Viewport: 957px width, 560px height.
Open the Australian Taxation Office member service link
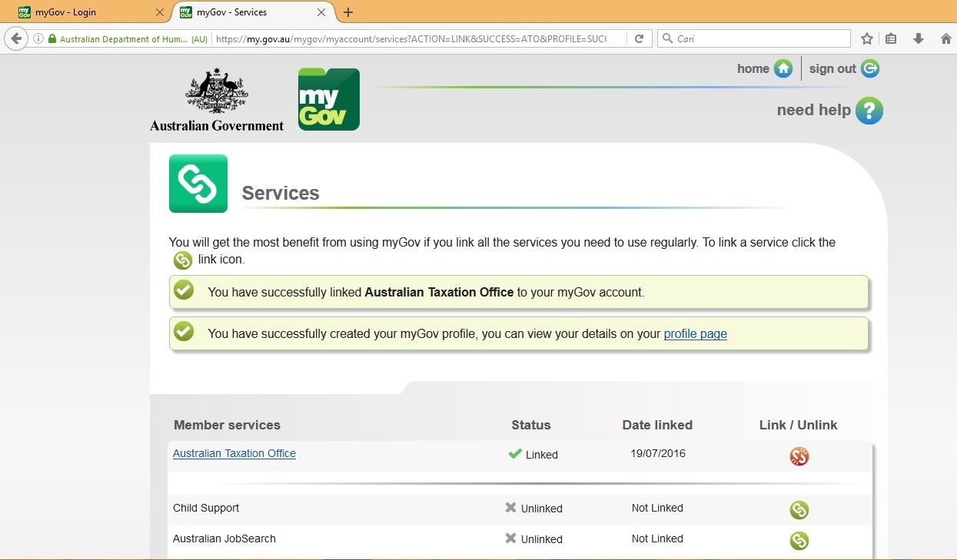pyautogui.click(x=234, y=453)
